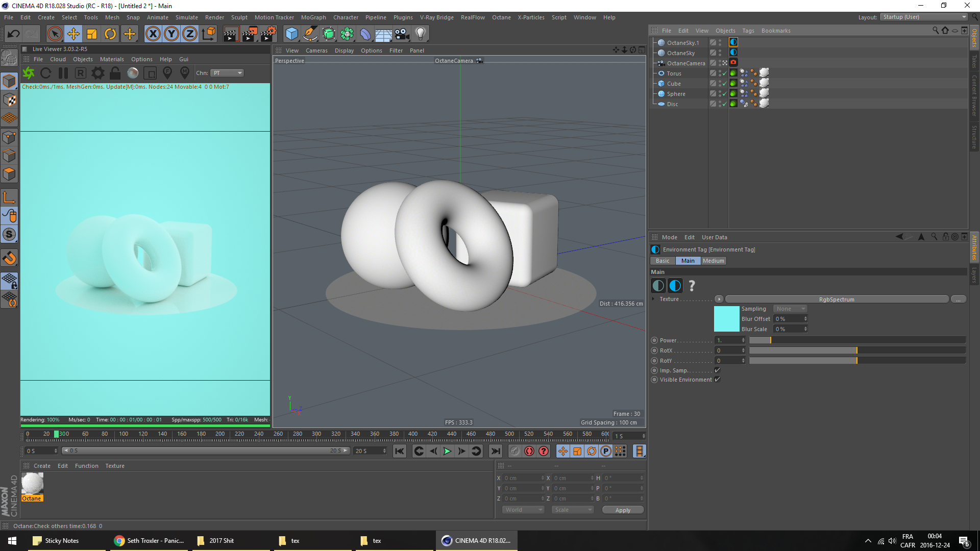This screenshot has height=551, width=980.
Task: Select the Rotate tool icon
Action: click(x=110, y=34)
